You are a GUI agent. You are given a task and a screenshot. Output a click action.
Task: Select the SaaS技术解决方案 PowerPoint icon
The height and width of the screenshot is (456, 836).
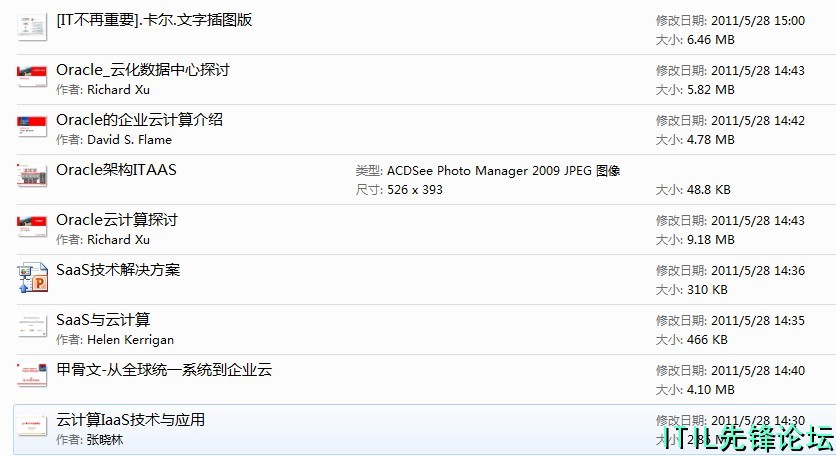click(33, 277)
